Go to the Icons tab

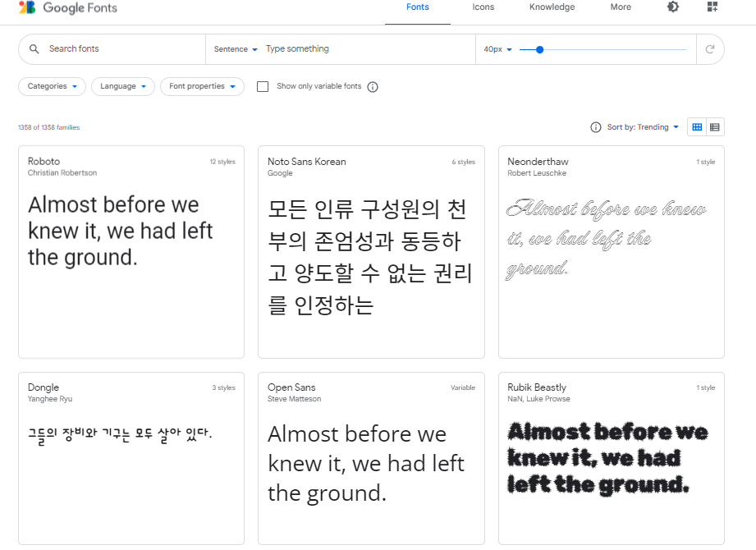coord(483,7)
